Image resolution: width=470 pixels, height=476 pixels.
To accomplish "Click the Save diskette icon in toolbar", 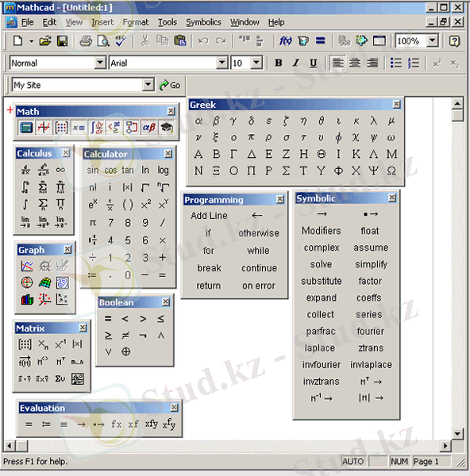I will tap(62, 40).
